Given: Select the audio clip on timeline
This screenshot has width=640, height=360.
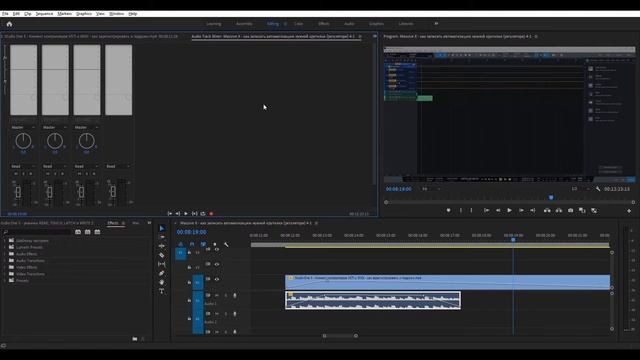Looking at the screenshot, I should point(373,300).
